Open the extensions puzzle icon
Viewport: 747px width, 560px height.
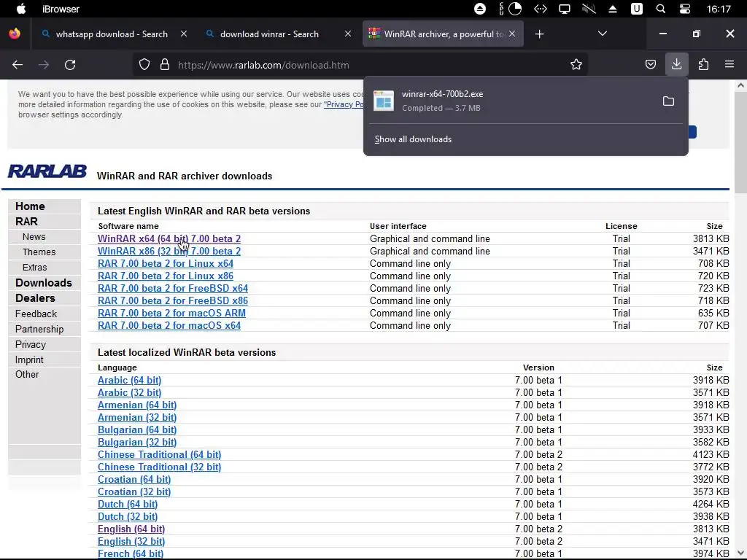click(x=703, y=64)
